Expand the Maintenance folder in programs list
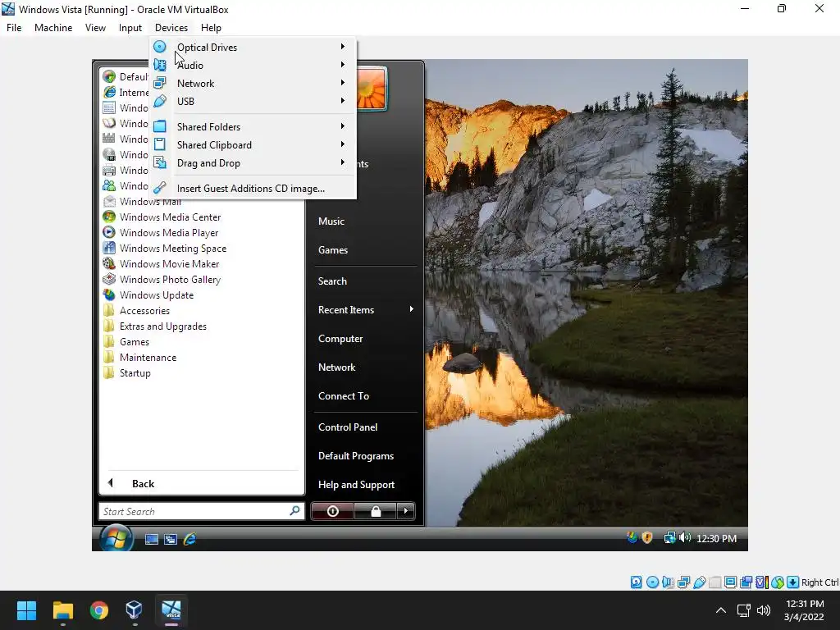840x630 pixels. pos(139,357)
